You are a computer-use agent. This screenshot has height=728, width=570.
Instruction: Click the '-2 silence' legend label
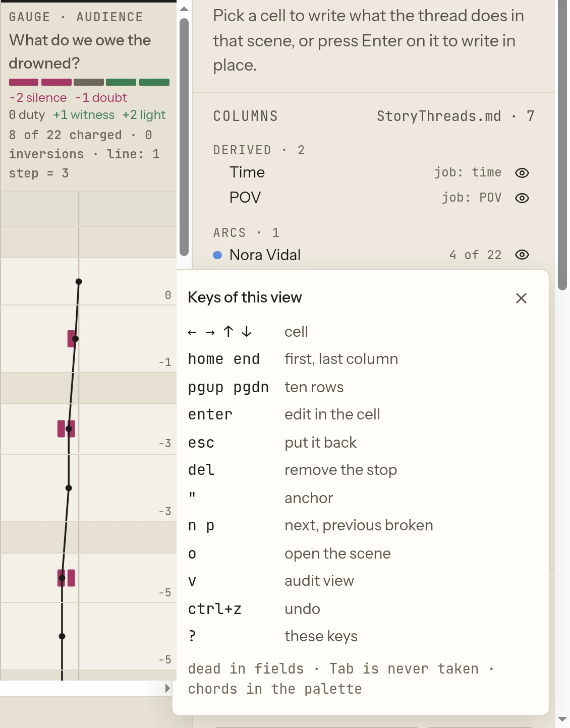[x=38, y=98]
